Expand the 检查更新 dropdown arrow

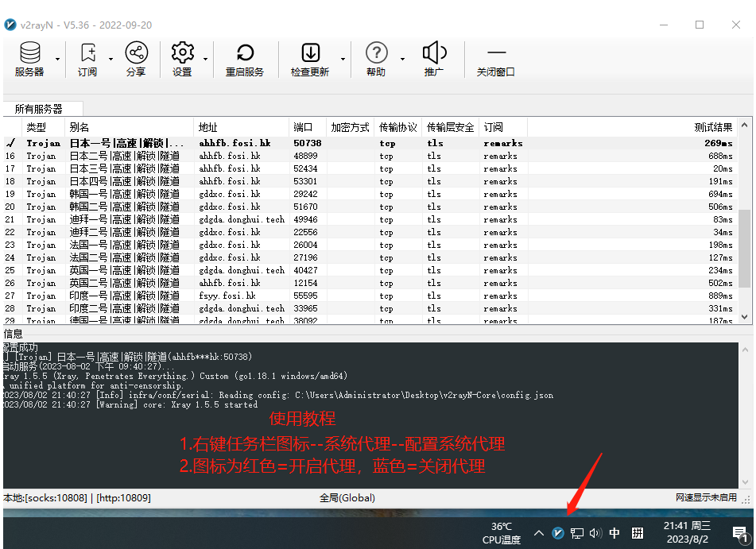tap(343, 60)
